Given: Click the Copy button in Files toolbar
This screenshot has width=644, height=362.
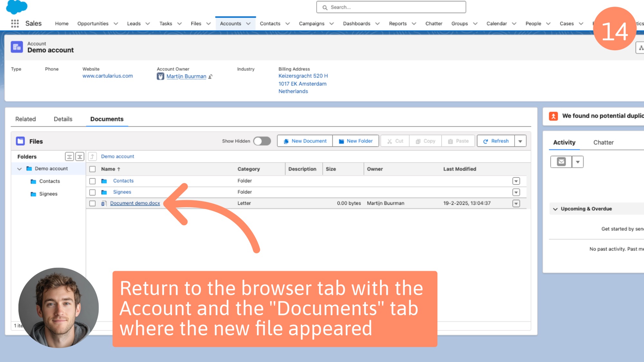Looking at the screenshot, I should pyautogui.click(x=425, y=141).
